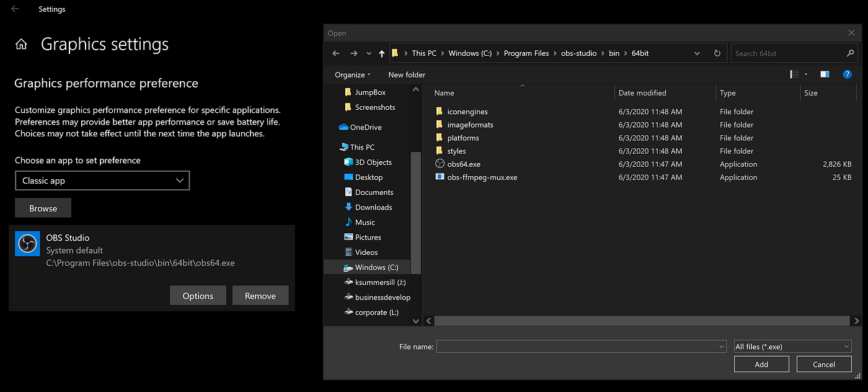The image size is (868, 392).
Task: Open recent locations dropdown arrow
Action: (369, 53)
